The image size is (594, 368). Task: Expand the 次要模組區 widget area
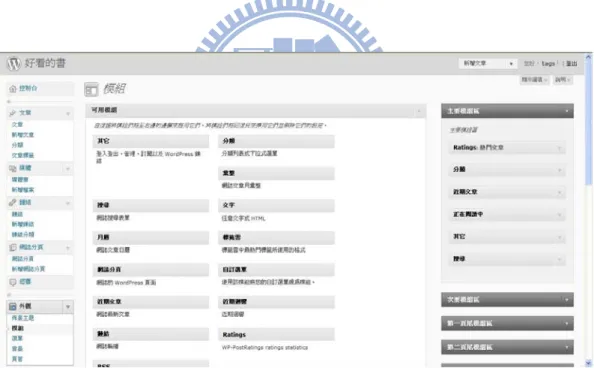pos(567,300)
